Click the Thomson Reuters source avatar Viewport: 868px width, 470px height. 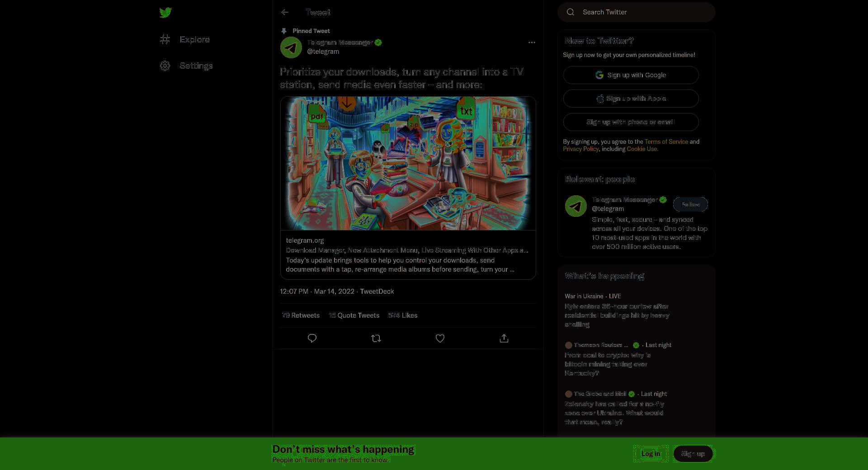[x=569, y=345]
